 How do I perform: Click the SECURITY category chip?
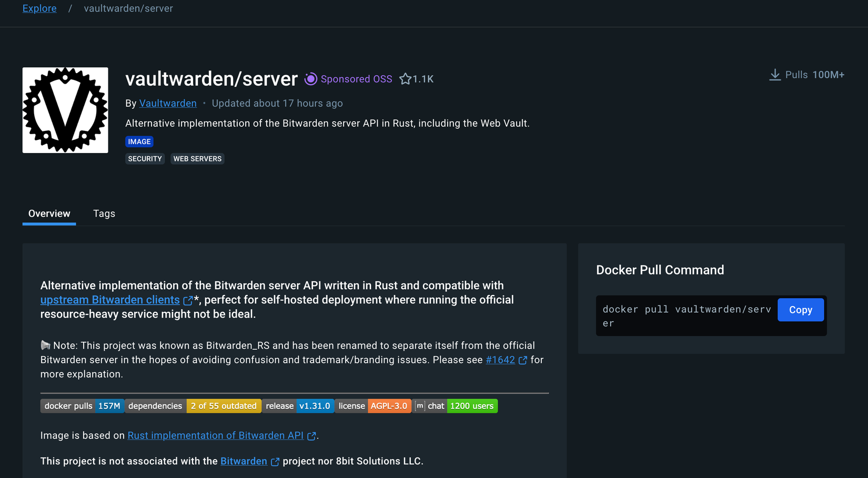[145, 159]
